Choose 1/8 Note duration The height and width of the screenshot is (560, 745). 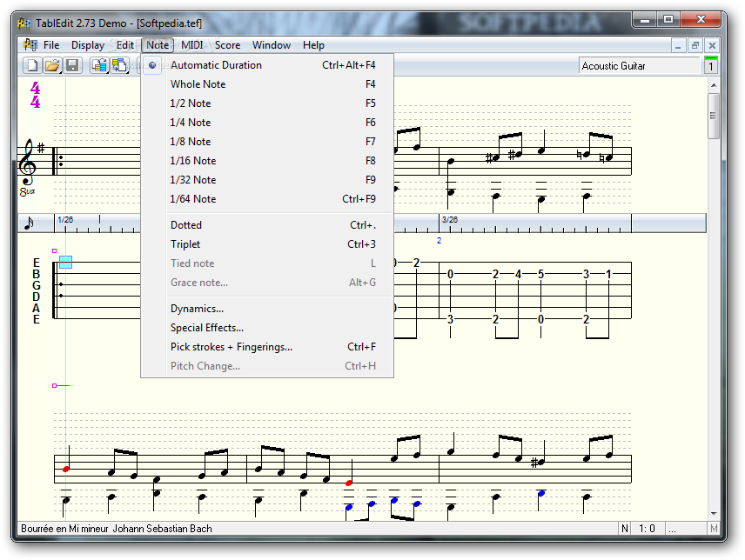(x=267, y=142)
